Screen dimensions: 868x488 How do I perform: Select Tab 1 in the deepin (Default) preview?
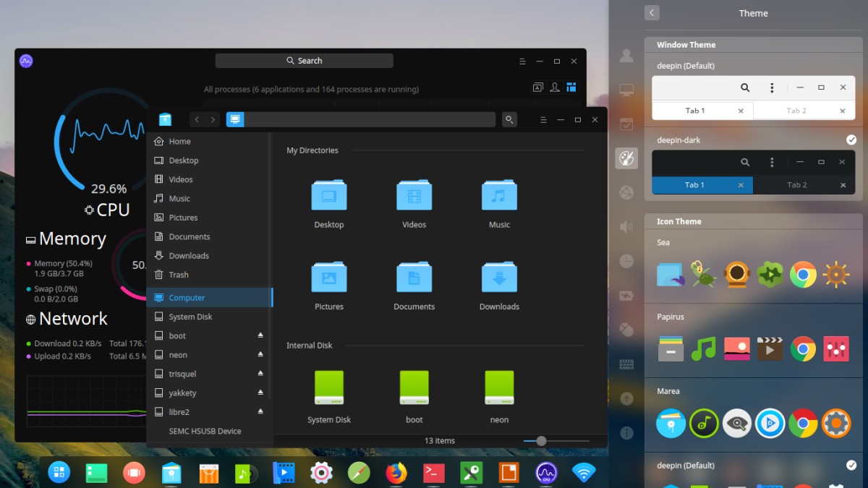(697, 110)
